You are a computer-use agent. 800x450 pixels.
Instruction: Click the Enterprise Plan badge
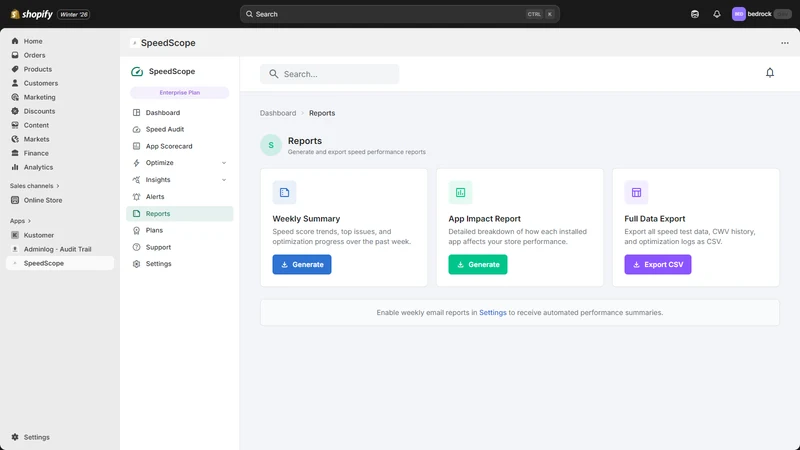180,92
